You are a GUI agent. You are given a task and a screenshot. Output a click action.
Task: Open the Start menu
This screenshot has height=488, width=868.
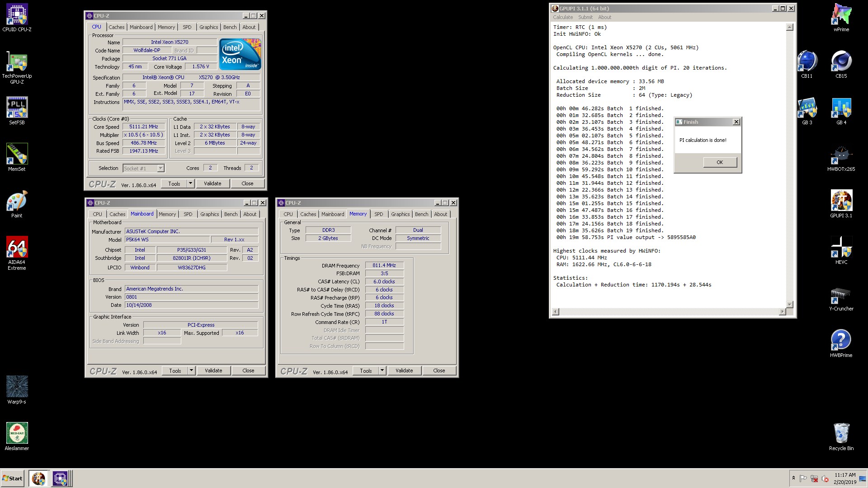tap(12, 478)
